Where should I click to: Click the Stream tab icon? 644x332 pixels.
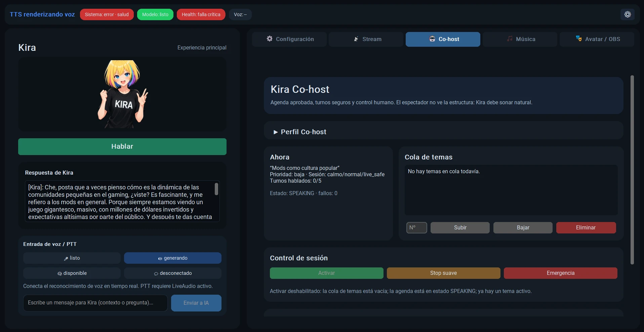[356, 39]
